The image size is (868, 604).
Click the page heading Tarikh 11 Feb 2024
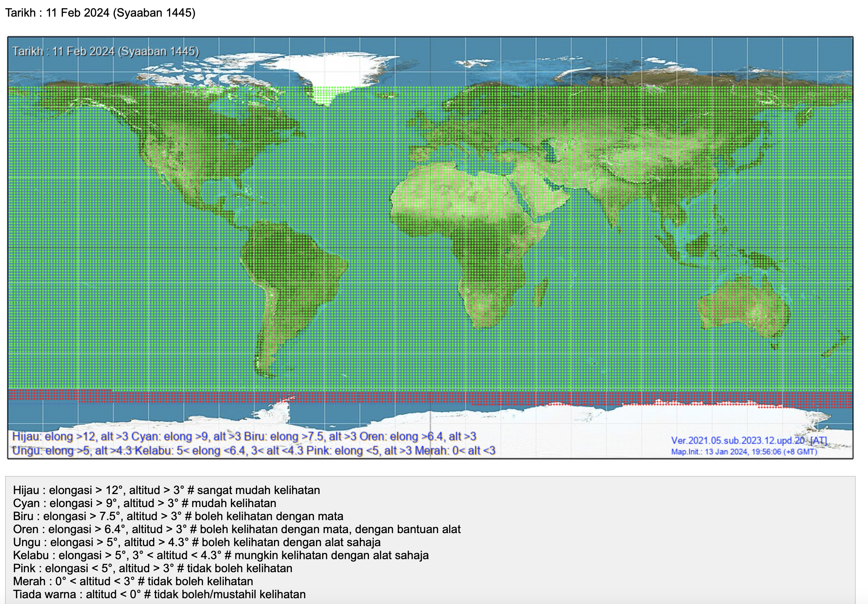coord(100,13)
